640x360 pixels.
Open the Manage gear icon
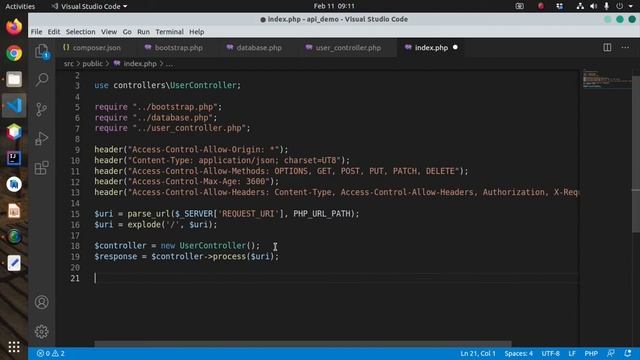42,331
